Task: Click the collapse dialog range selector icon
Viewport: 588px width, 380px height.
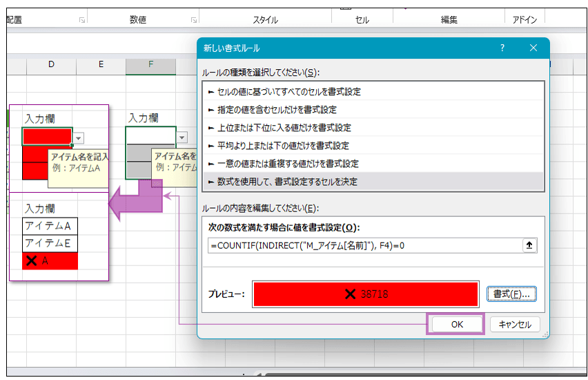Action: pyautogui.click(x=529, y=245)
